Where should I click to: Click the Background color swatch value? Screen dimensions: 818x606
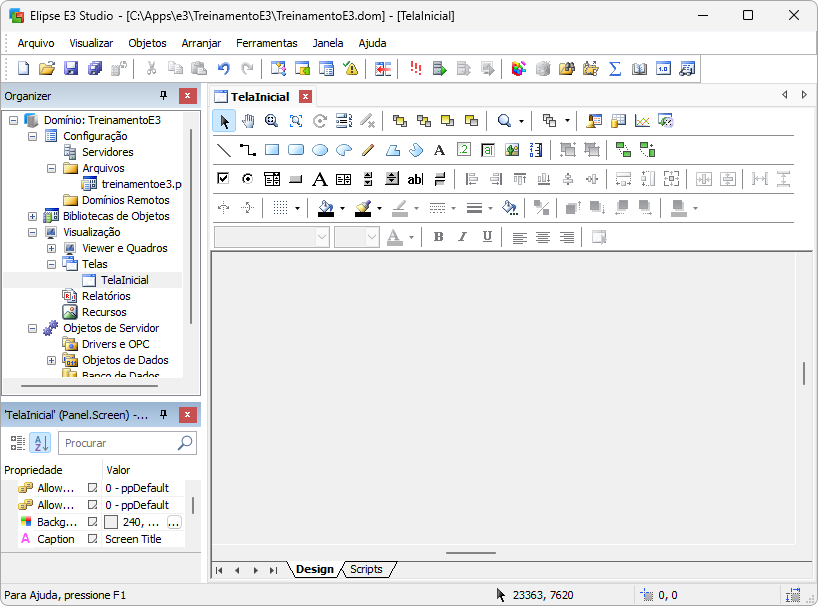[111, 522]
